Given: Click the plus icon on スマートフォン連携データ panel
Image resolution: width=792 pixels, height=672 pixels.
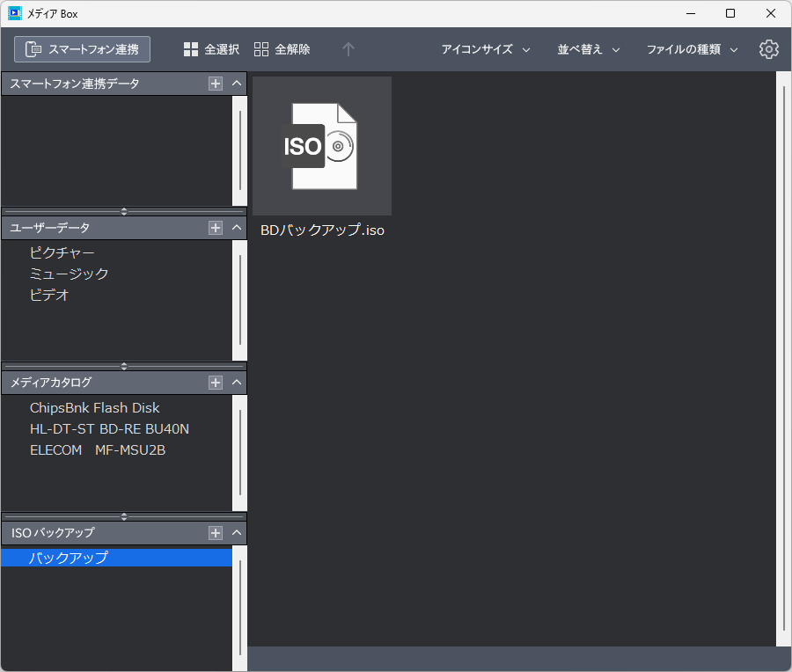Looking at the screenshot, I should pyautogui.click(x=215, y=83).
